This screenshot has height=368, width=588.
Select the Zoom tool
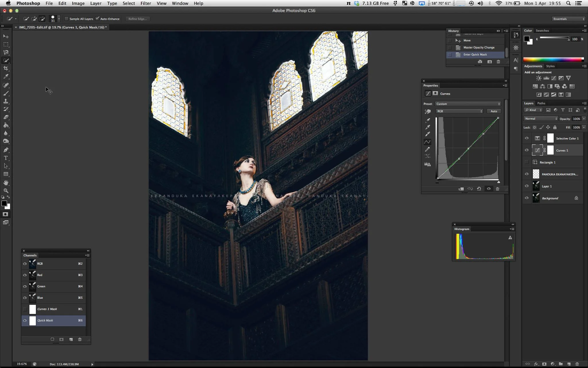(6, 191)
